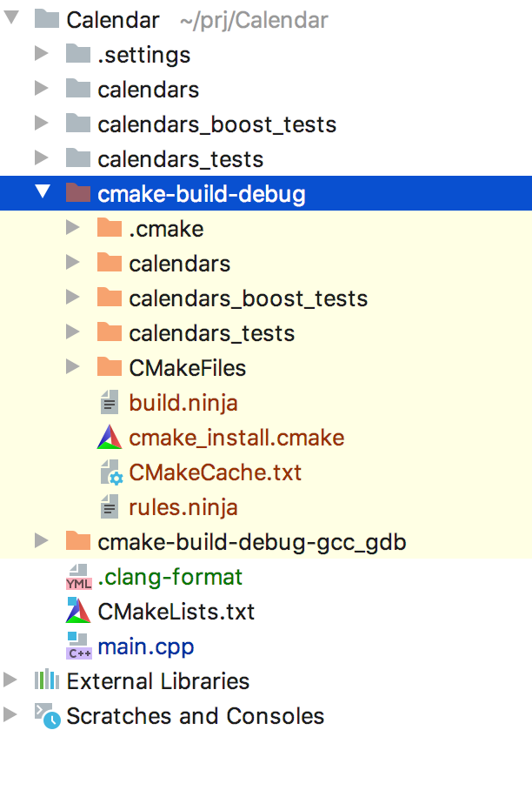Click the gear file icon of CMakeCache.txt
The image size is (532, 797).
(x=111, y=472)
